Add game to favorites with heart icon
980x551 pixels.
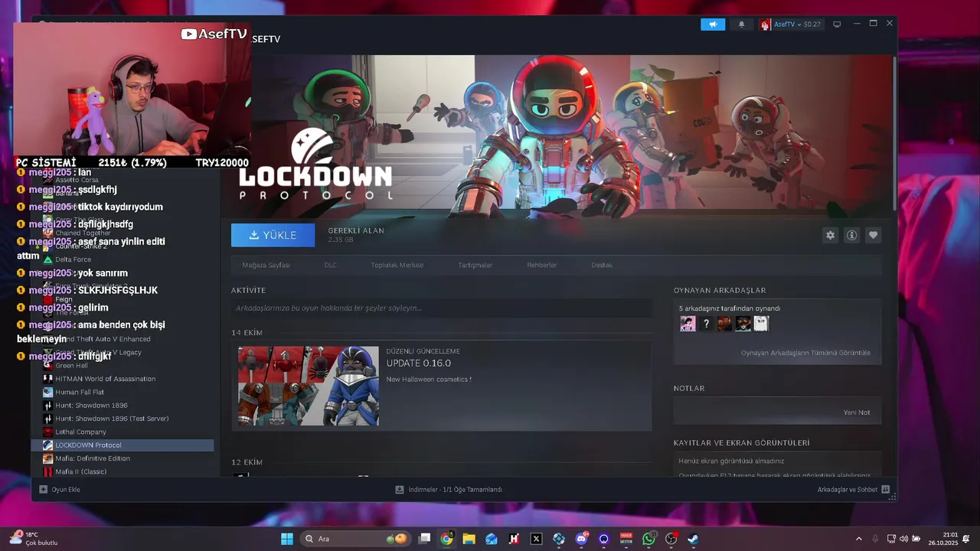click(873, 235)
